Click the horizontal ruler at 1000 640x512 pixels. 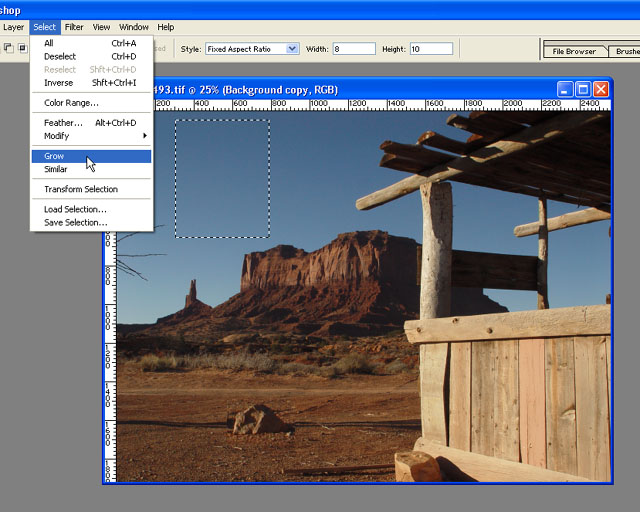319,104
